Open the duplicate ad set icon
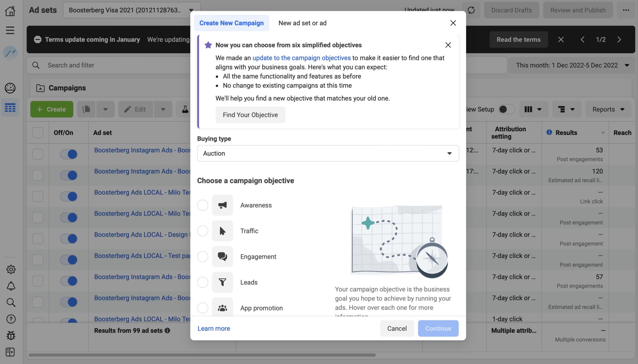This screenshot has height=364, width=638. (86, 109)
